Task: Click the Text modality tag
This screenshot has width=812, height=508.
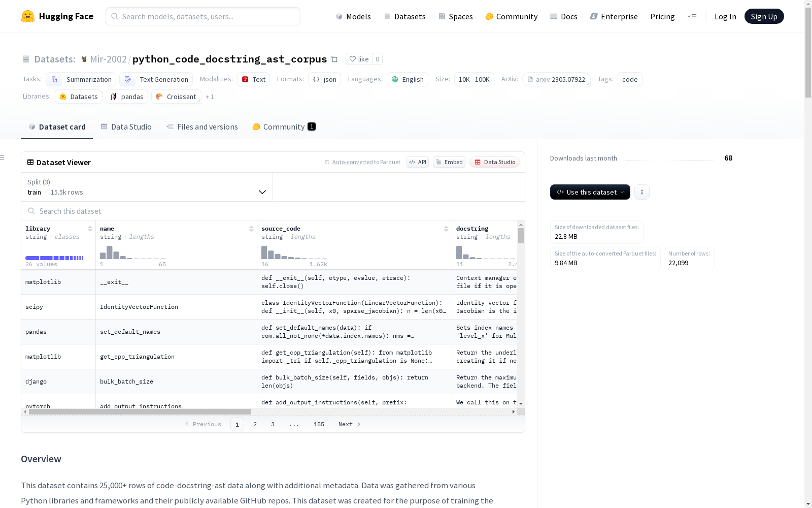Action: click(x=253, y=79)
